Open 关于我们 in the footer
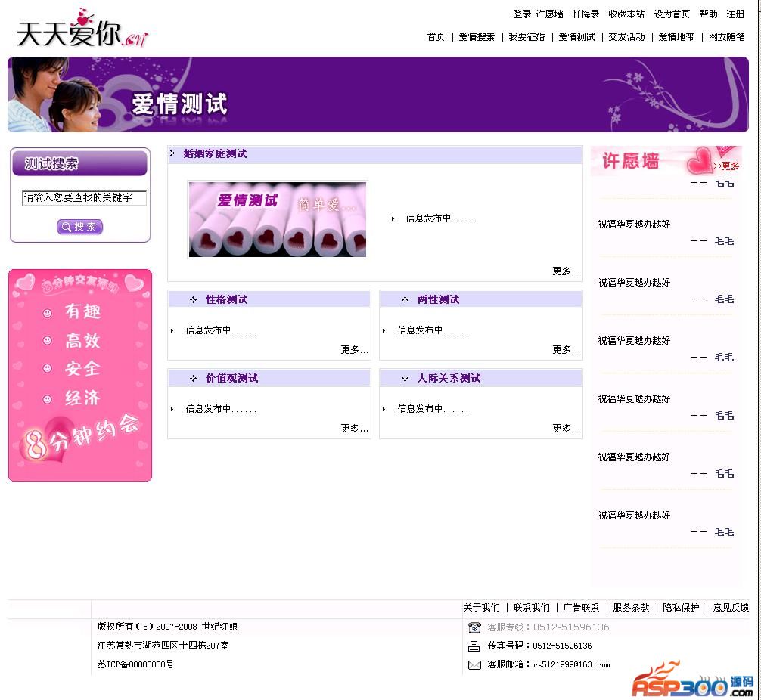 click(481, 608)
